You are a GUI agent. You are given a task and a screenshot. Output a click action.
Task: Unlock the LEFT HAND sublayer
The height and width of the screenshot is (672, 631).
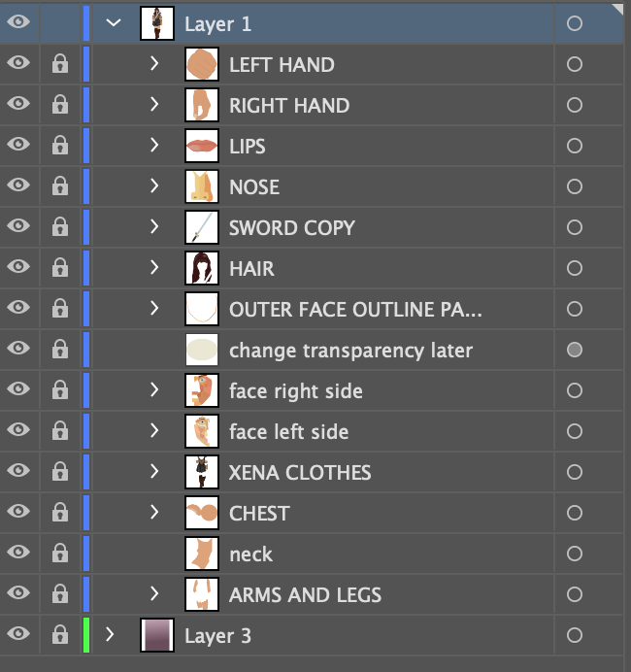click(x=60, y=63)
